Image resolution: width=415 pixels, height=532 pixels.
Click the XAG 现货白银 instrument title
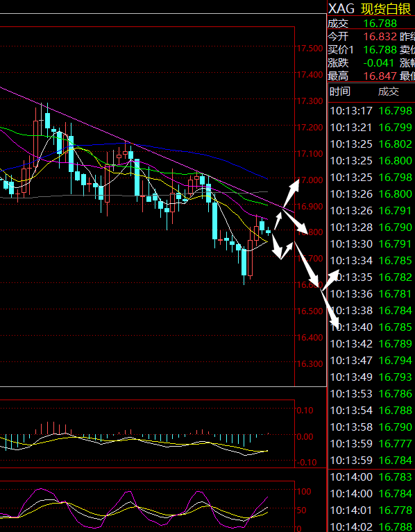(369, 8)
